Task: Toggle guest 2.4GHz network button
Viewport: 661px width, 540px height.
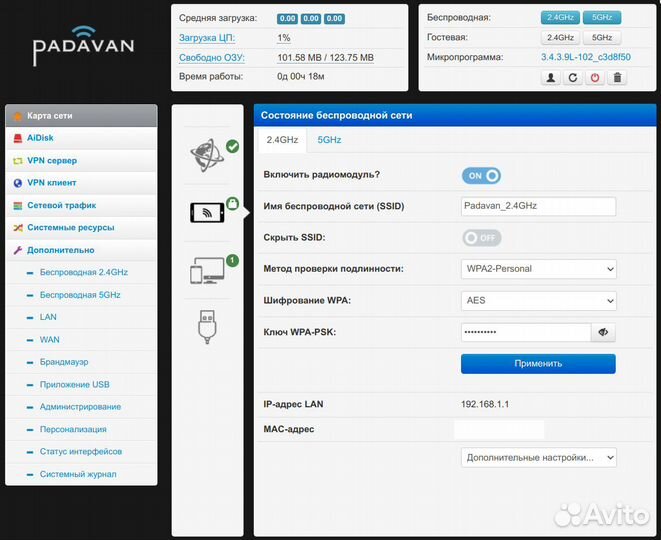Action: tap(560, 38)
